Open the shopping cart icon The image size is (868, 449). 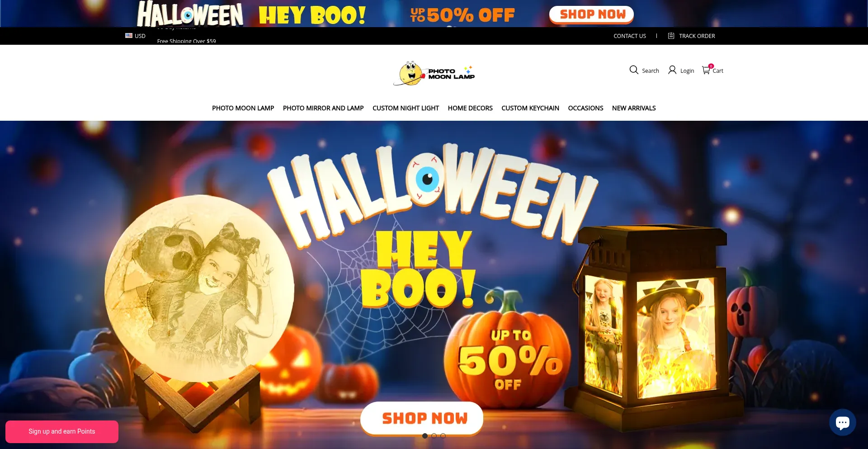pyautogui.click(x=706, y=70)
